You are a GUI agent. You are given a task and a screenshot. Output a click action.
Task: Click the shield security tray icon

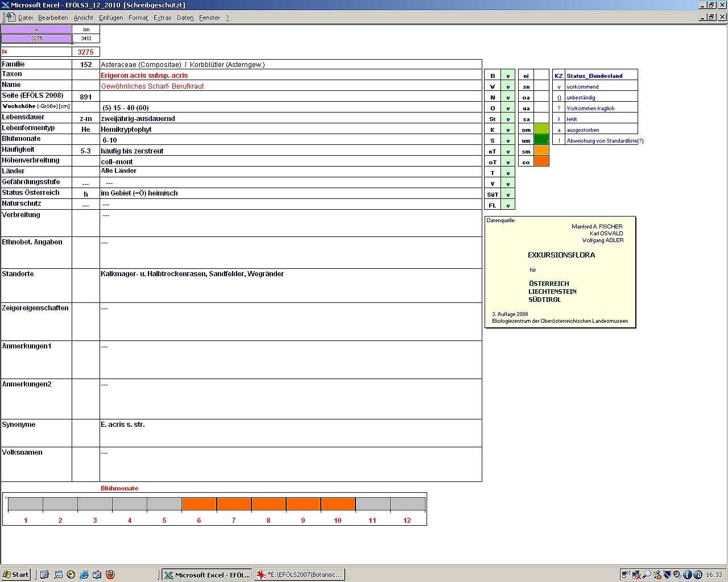click(x=667, y=575)
